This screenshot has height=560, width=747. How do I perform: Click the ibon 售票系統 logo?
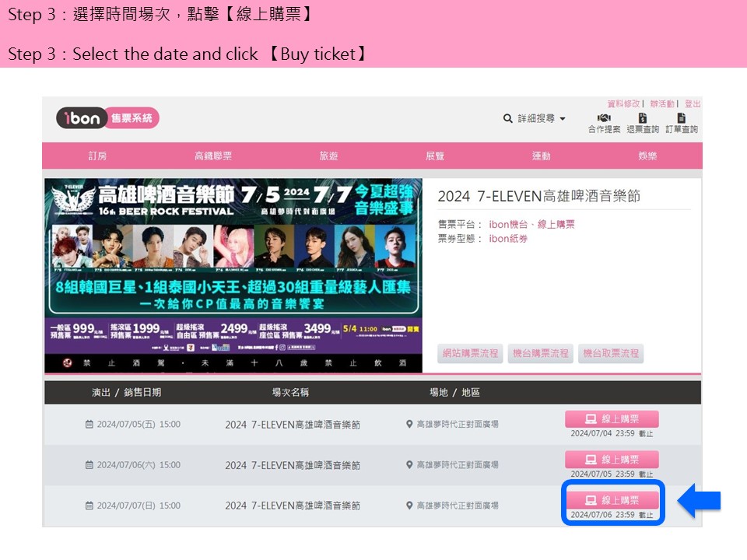point(107,118)
